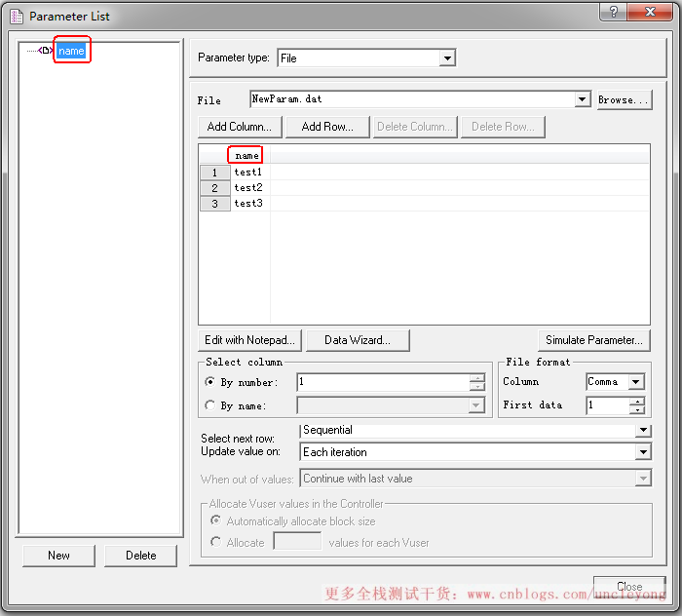Click the Delete Column... button
682x616 pixels.
coord(415,127)
